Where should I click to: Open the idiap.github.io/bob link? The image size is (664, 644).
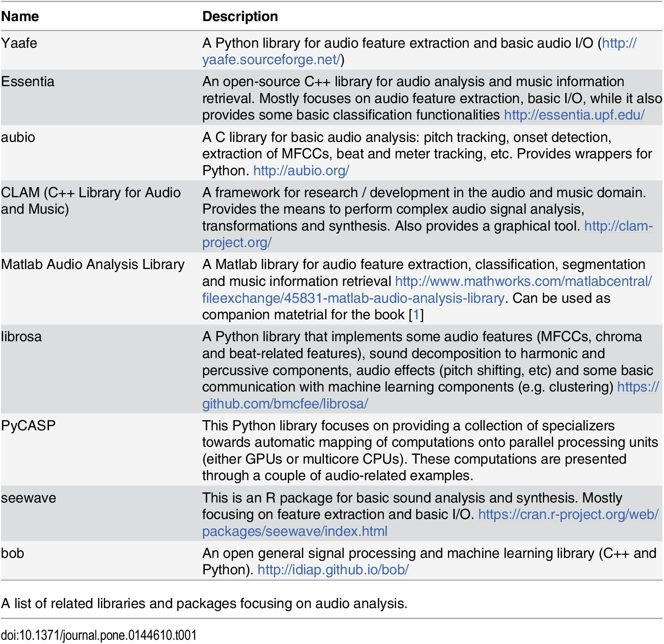pyautogui.click(x=333, y=570)
